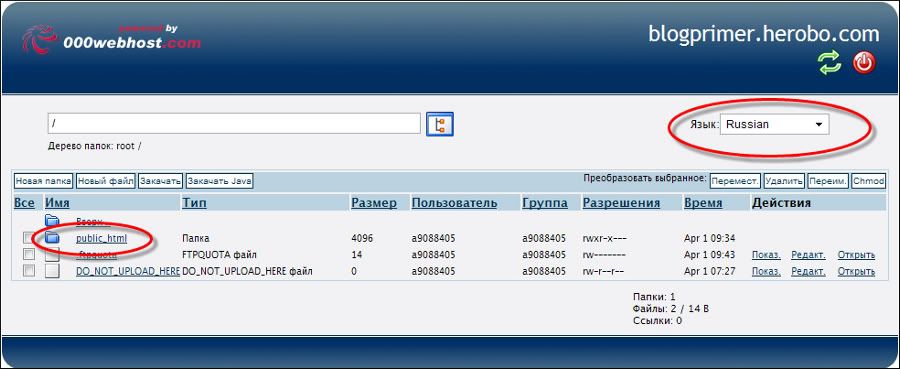Screen dimensions: 900x369
Task: Sort file list by Размер column
Action: point(374,203)
